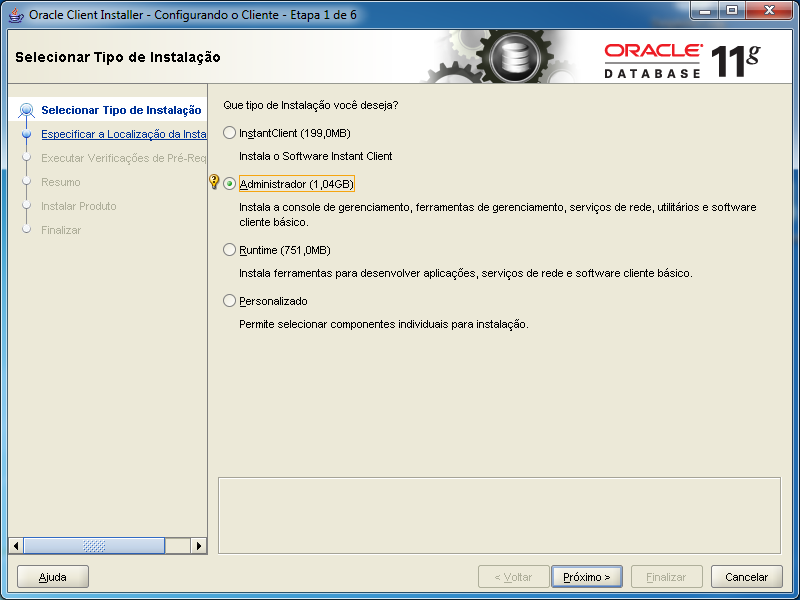
Task: Click the disabled Finalizar button at bottom
Action: click(666, 577)
